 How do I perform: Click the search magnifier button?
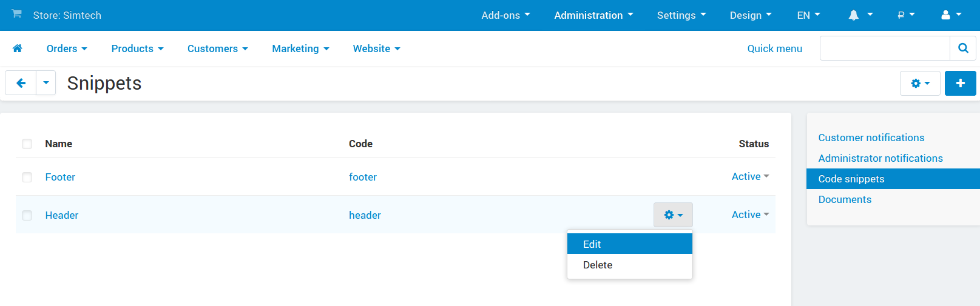point(963,48)
